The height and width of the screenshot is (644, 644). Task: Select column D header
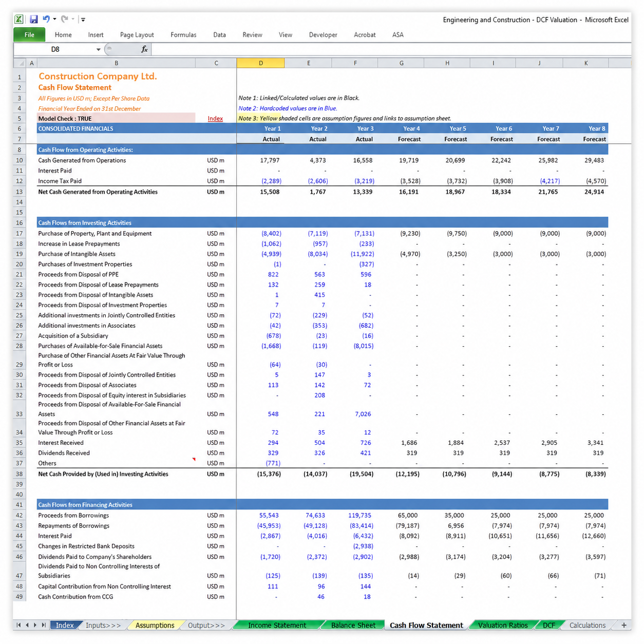pos(260,63)
